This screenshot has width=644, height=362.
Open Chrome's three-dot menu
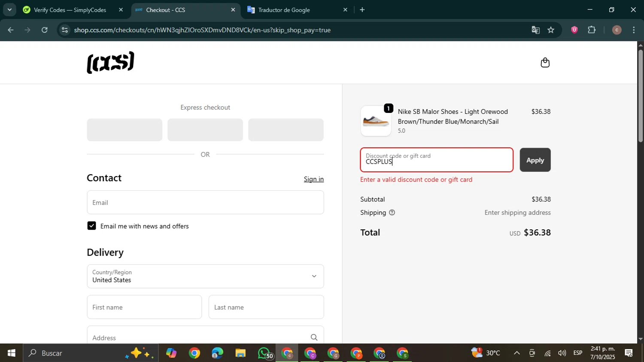coord(634,30)
